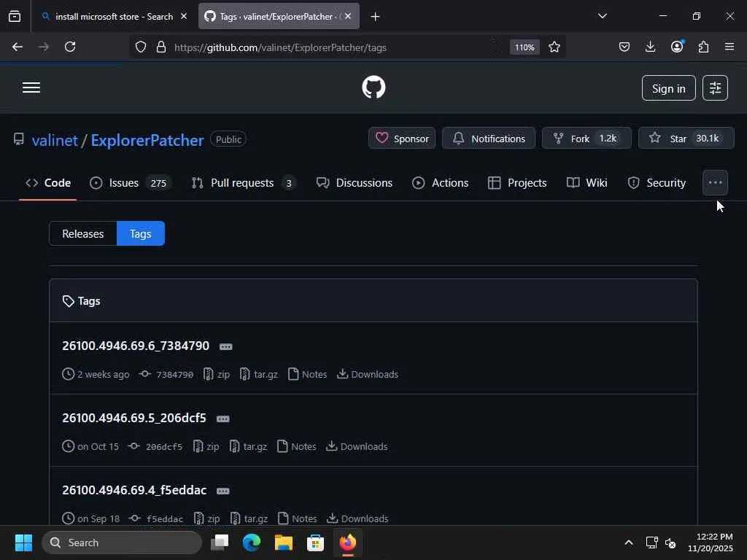Open Downloads for tag 26100.4946.69.4_f5eddac
747x560 pixels.
(357, 518)
